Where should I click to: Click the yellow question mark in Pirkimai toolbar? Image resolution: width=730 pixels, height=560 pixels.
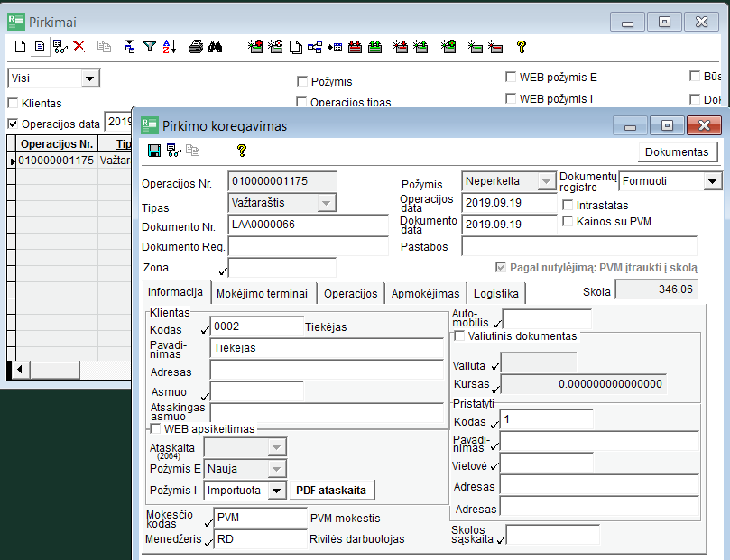522,47
